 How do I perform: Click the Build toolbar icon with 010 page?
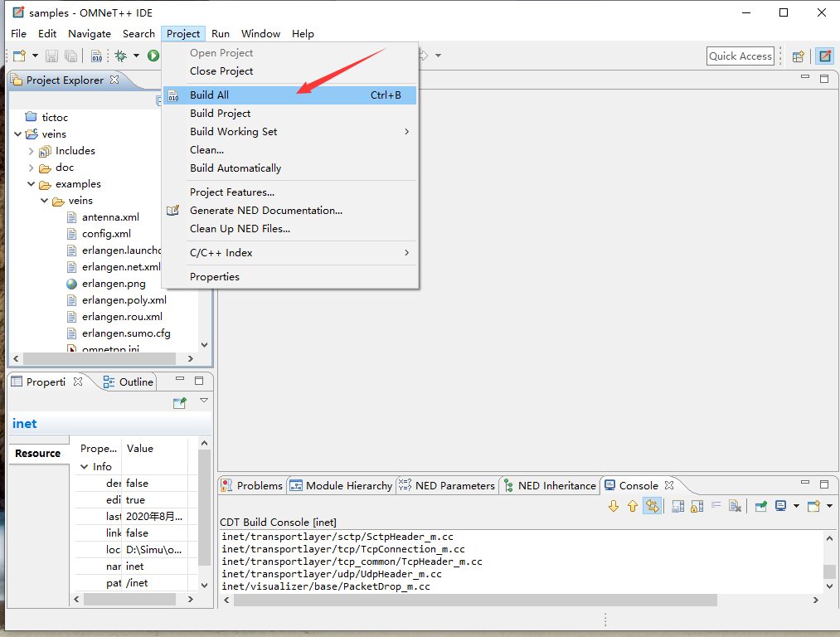96,56
